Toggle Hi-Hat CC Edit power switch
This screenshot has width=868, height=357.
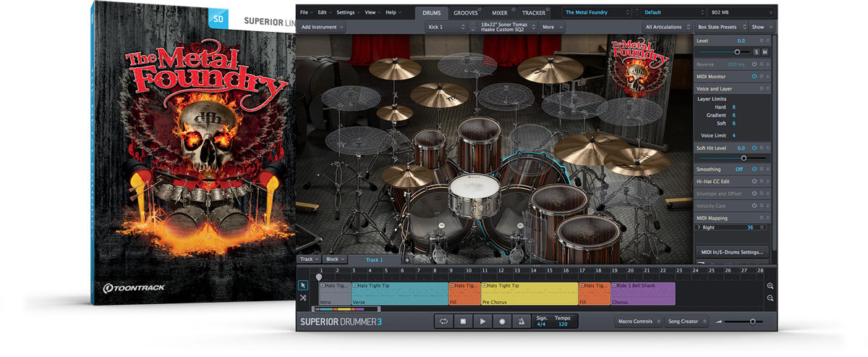(753, 182)
